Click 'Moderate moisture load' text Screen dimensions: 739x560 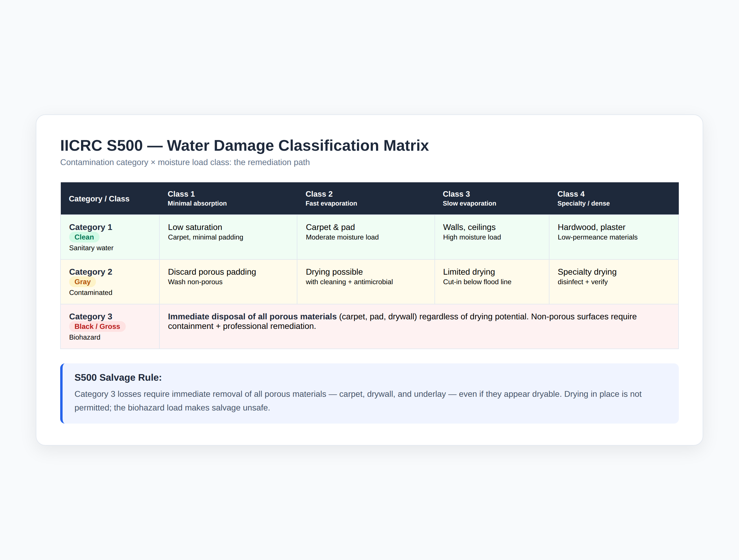point(342,237)
